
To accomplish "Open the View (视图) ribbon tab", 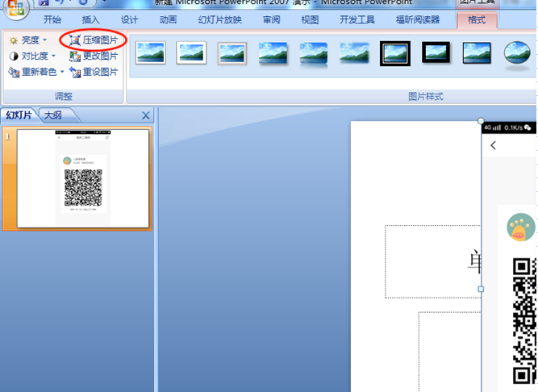I will tap(310, 20).
